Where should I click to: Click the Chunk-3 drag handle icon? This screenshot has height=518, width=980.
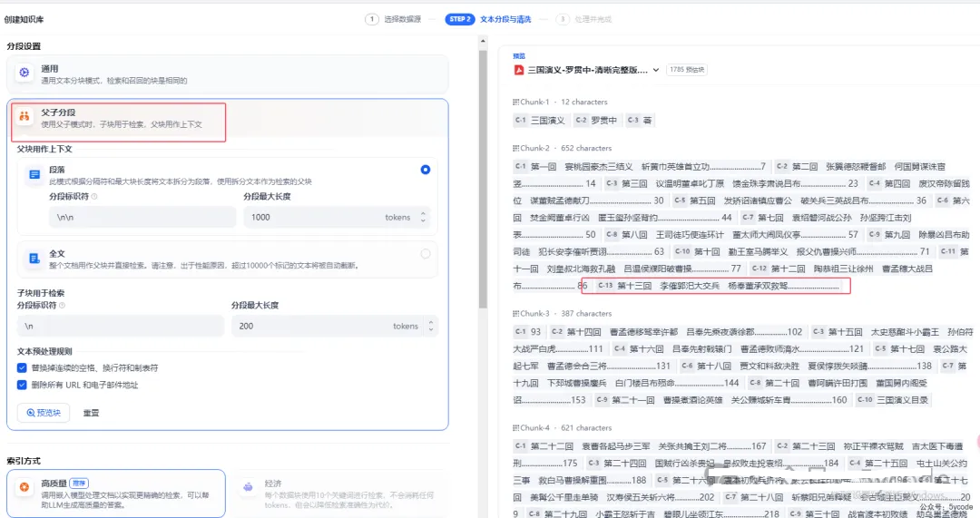pos(515,314)
